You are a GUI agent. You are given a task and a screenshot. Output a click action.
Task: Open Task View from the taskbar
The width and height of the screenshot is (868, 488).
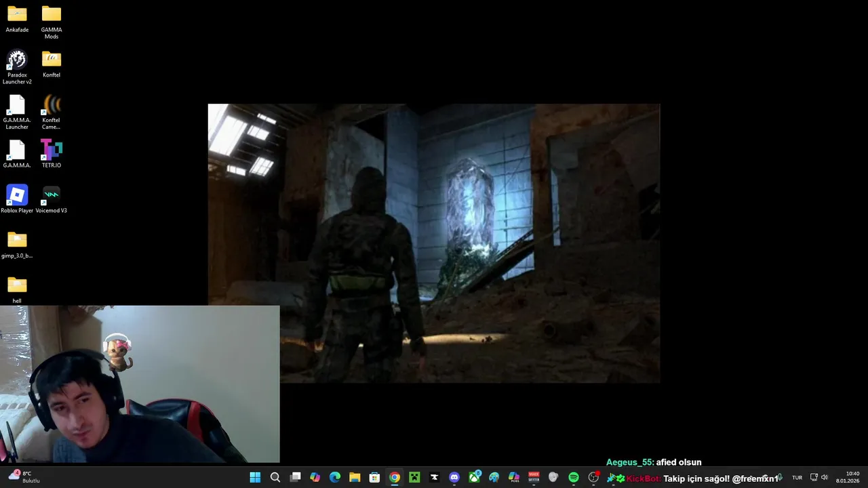[295, 477]
